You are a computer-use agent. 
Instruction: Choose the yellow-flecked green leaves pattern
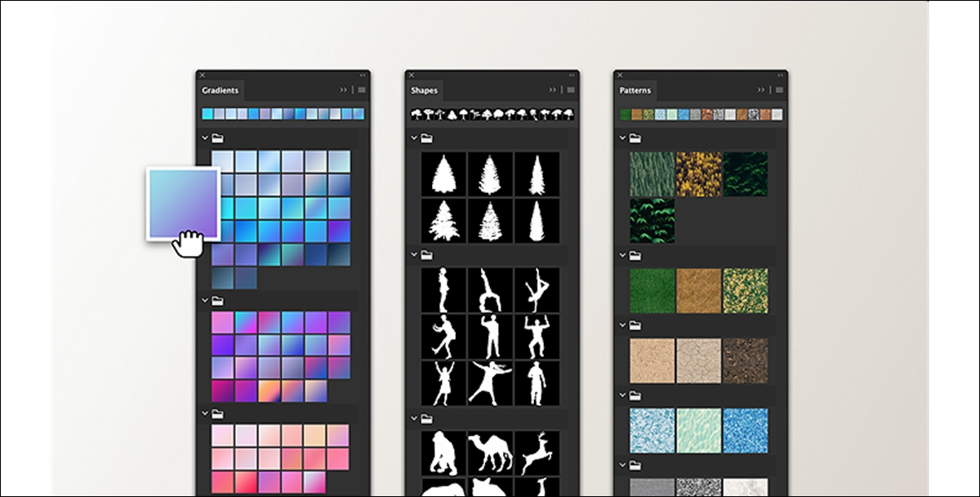coord(746,290)
